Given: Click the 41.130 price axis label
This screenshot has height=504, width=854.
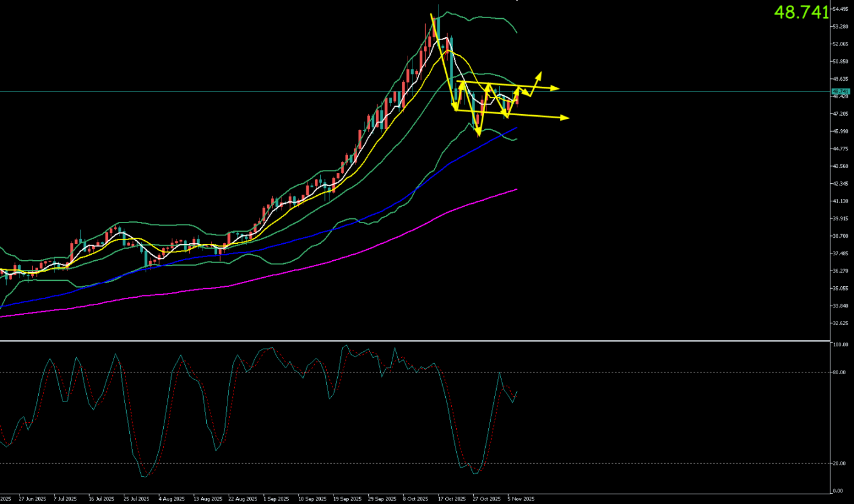Looking at the screenshot, I should pyautogui.click(x=840, y=201).
